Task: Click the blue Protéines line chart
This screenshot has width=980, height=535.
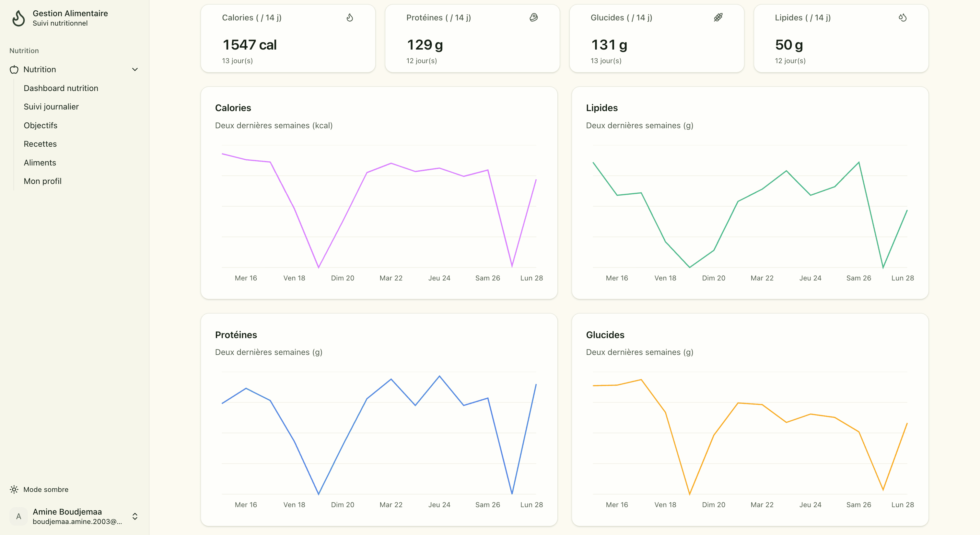Action: (x=379, y=433)
